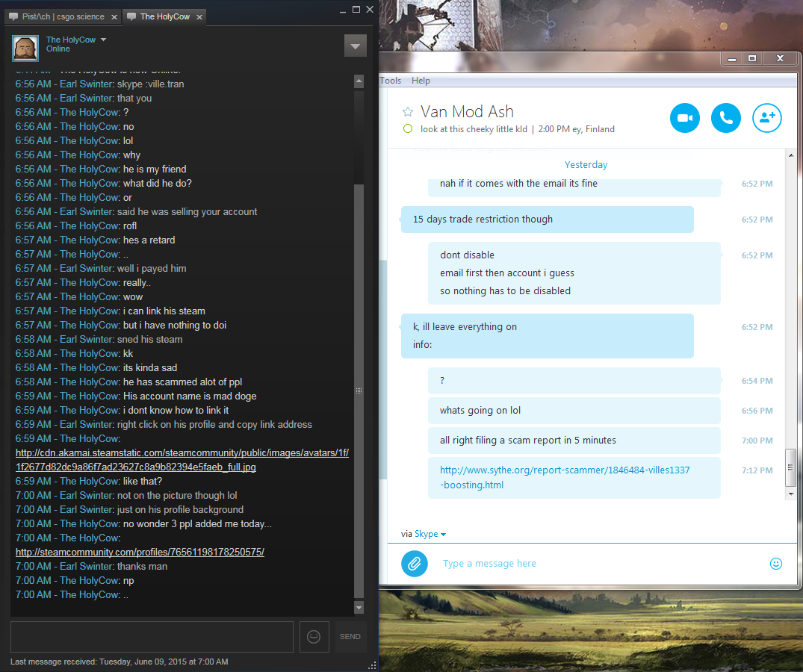Click the 'k, ill leave everything on' message

[x=548, y=336]
